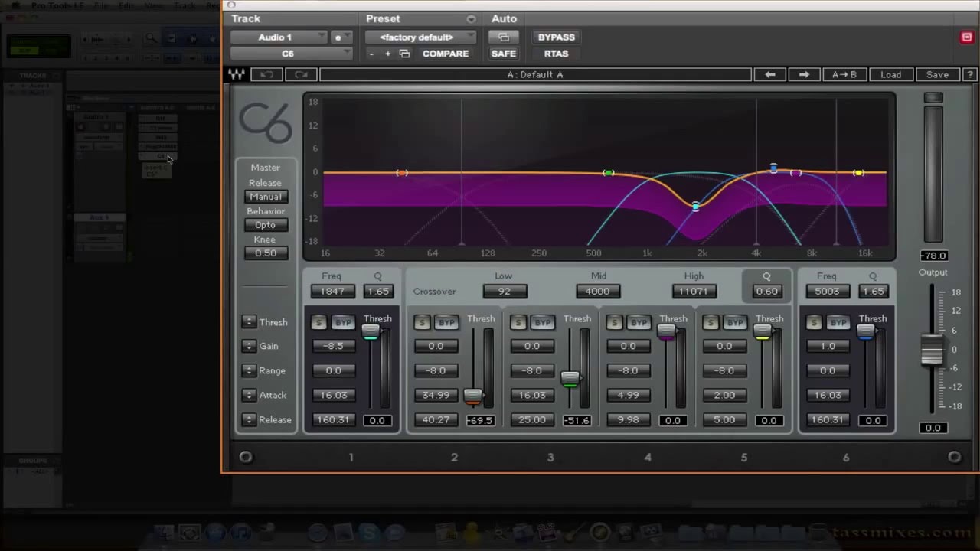
Task: Go to previous preset with left arrow
Action: click(x=770, y=74)
